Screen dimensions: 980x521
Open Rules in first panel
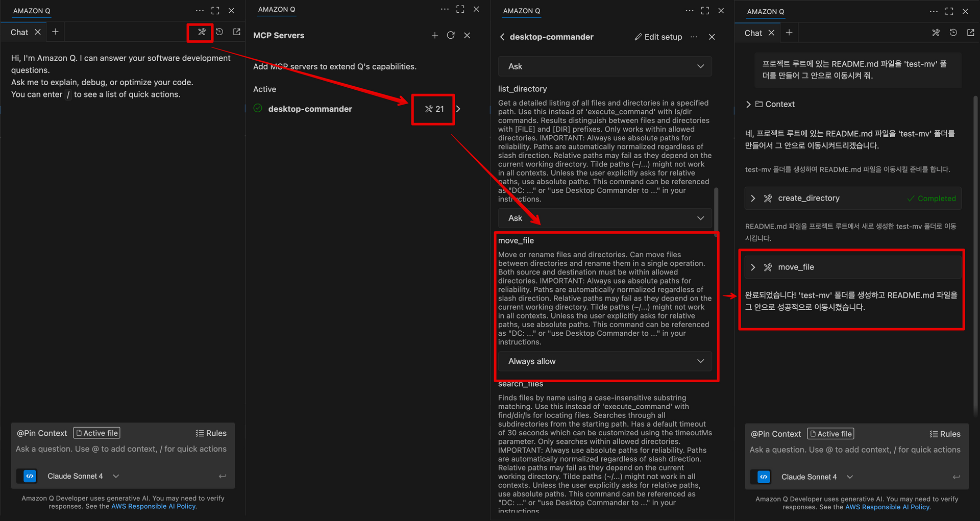tap(211, 433)
